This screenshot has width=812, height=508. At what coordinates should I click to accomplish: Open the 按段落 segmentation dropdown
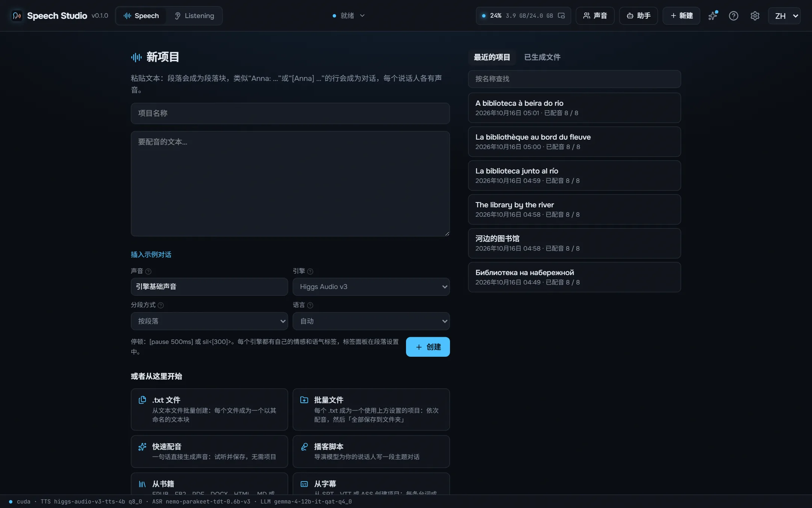[209, 321]
